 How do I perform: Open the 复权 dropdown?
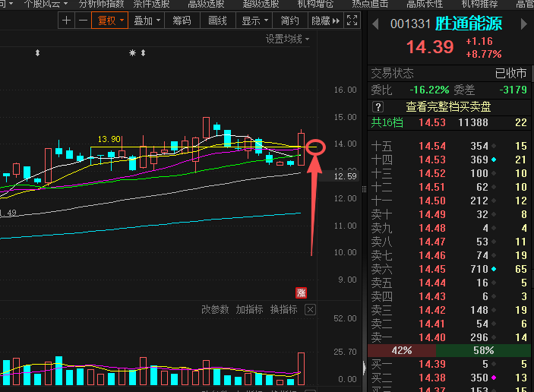(109, 21)
